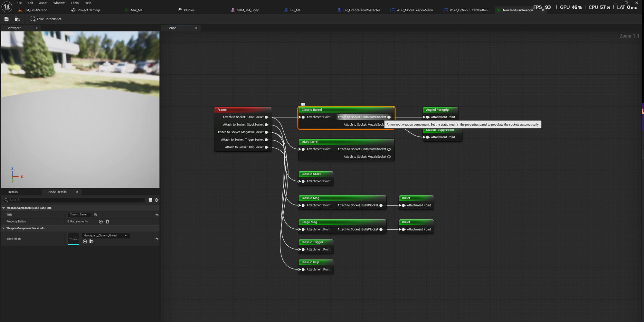Switch to the BP_FirstPersonCharacter tab
This screenshot has width=644, height=322.
point(358,10)
